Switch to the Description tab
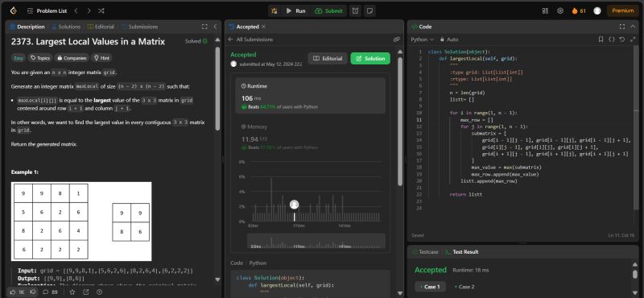644x298 pixels. pos(27,27)
